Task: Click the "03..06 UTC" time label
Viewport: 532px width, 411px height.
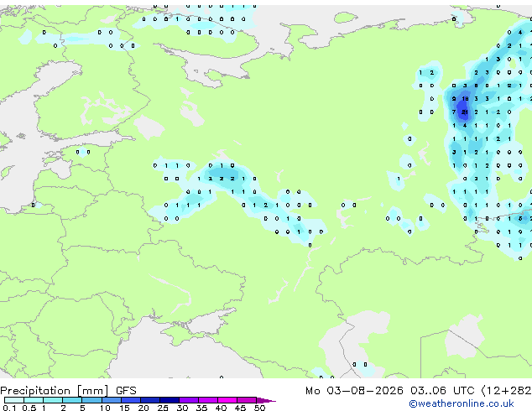Action: pos(441,391)
